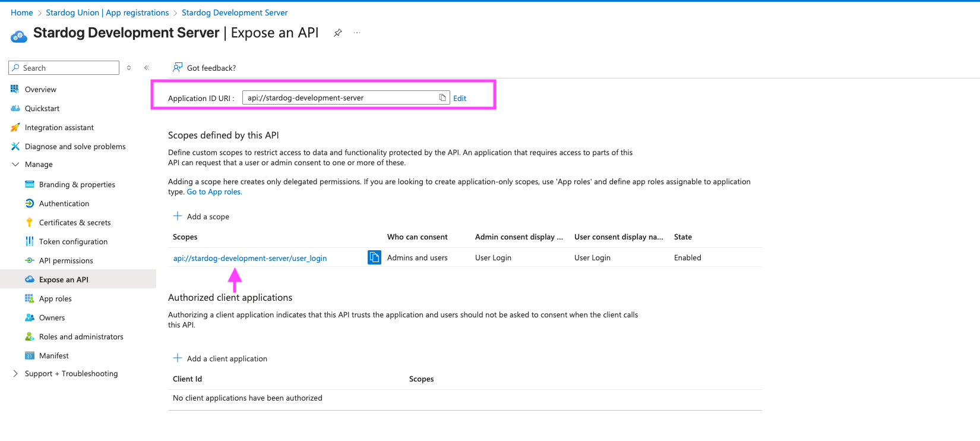The image size is (980, 441).
Task: Click the plus icon for Add a client application
Action: click(178, 358)
